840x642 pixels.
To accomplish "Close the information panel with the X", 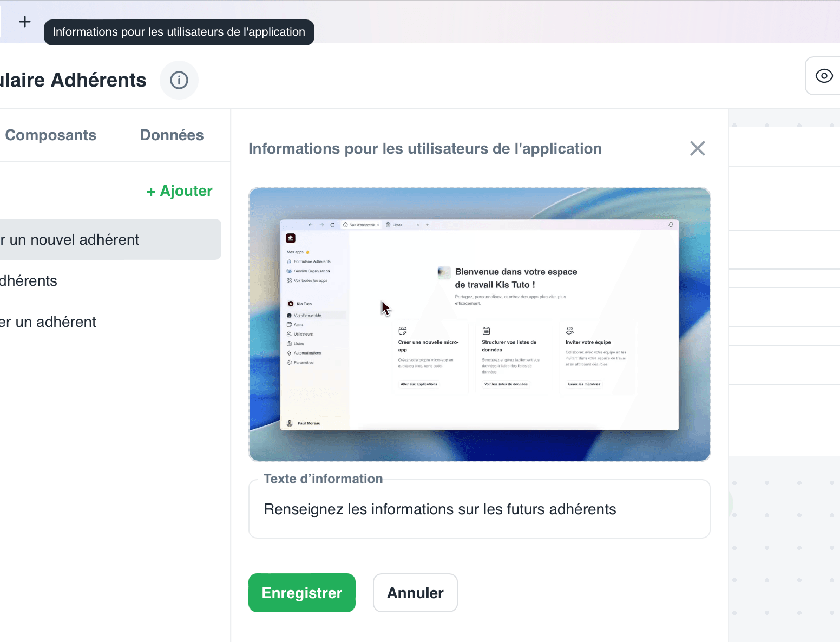I will 698,148.
